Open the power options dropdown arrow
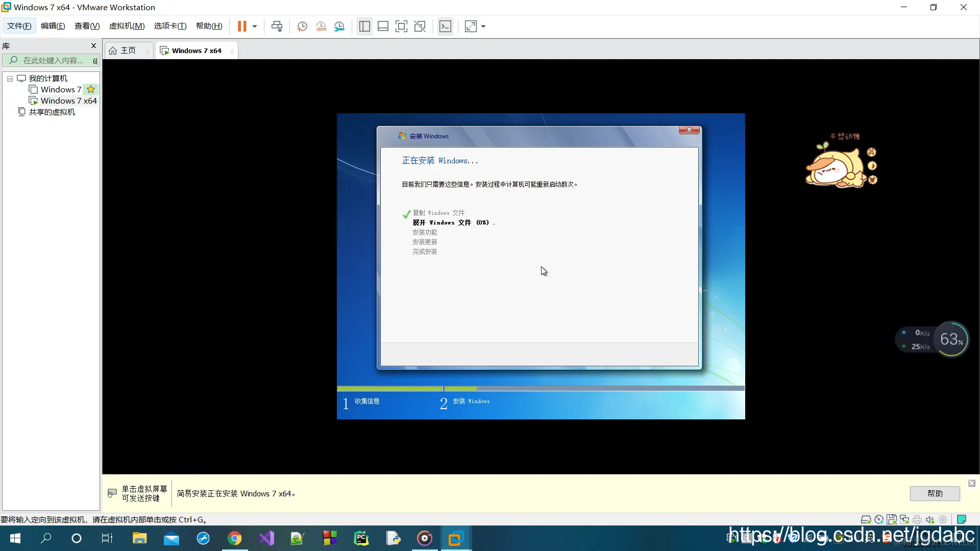Screen dimensions: 980x551 [255, 27]
